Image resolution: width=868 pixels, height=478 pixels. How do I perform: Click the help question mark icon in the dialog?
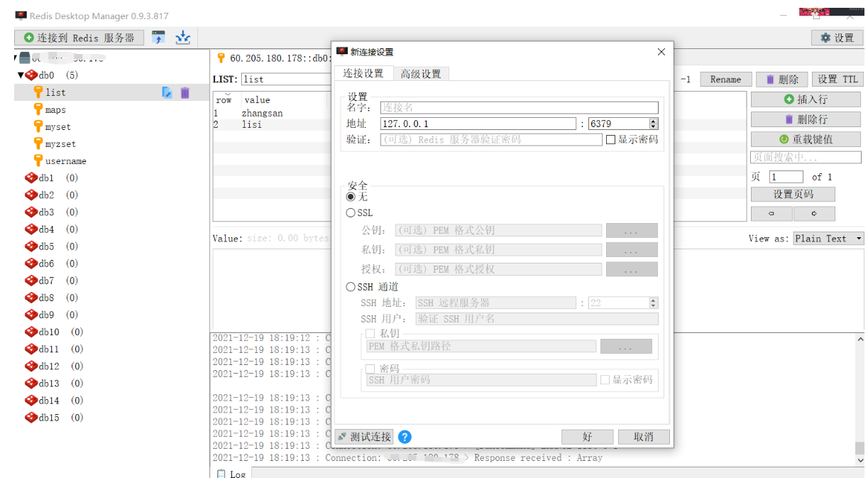click(405, 438)
